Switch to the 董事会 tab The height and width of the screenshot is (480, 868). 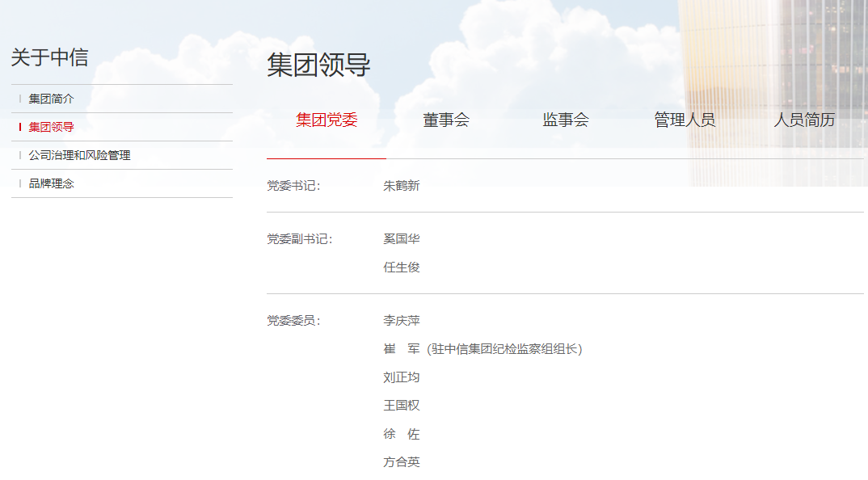(446, 120)
